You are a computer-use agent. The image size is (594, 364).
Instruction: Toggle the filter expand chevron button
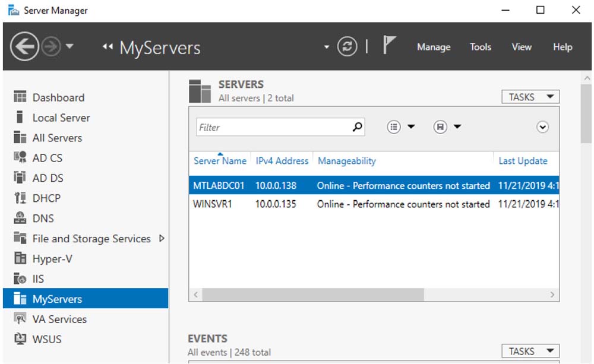click(542, 127)
